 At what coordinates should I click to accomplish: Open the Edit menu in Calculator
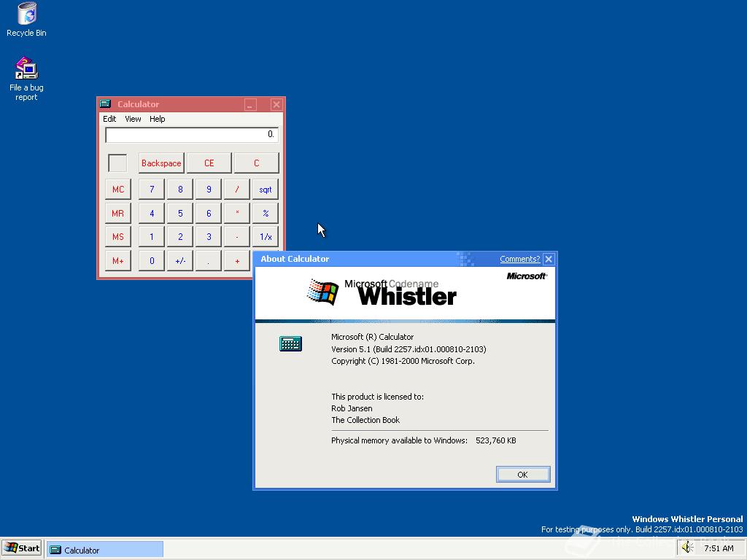tap(109, 119)
